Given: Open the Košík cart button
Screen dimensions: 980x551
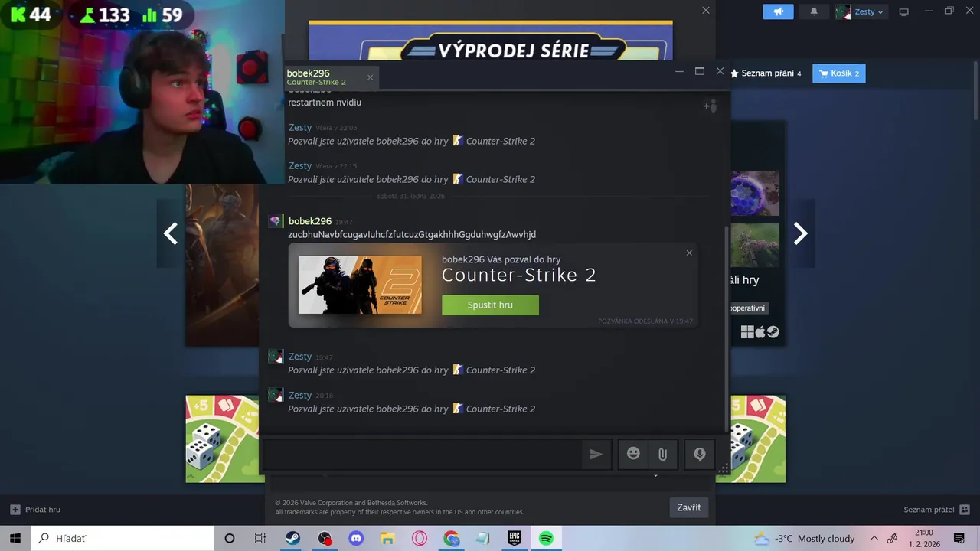Looking at the screenshot, I should click(839, 73).
